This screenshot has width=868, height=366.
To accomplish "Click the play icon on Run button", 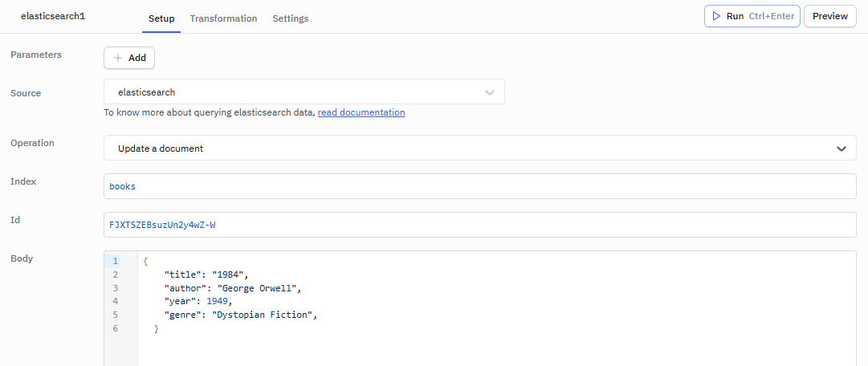I will tap(716, 16).
